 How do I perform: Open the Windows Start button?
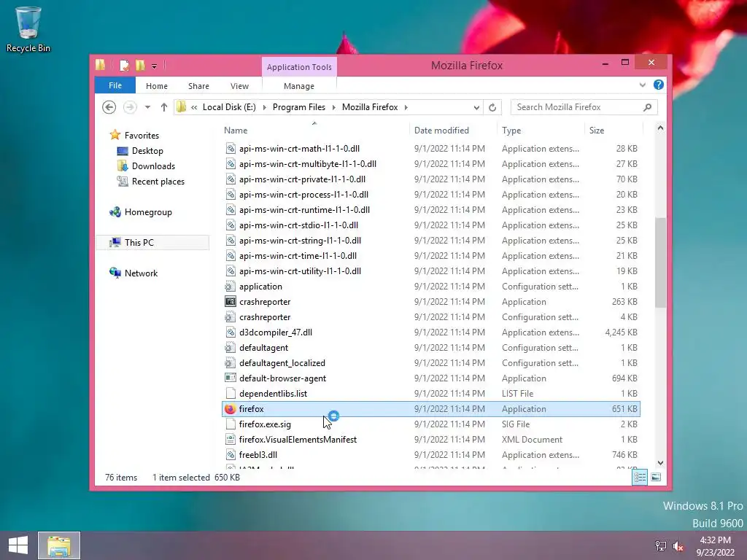18,545
